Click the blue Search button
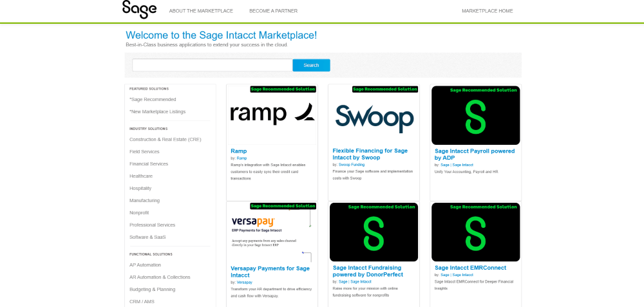Image resolution: width=644 pixels, height=307 pixels. click(311, 65)
